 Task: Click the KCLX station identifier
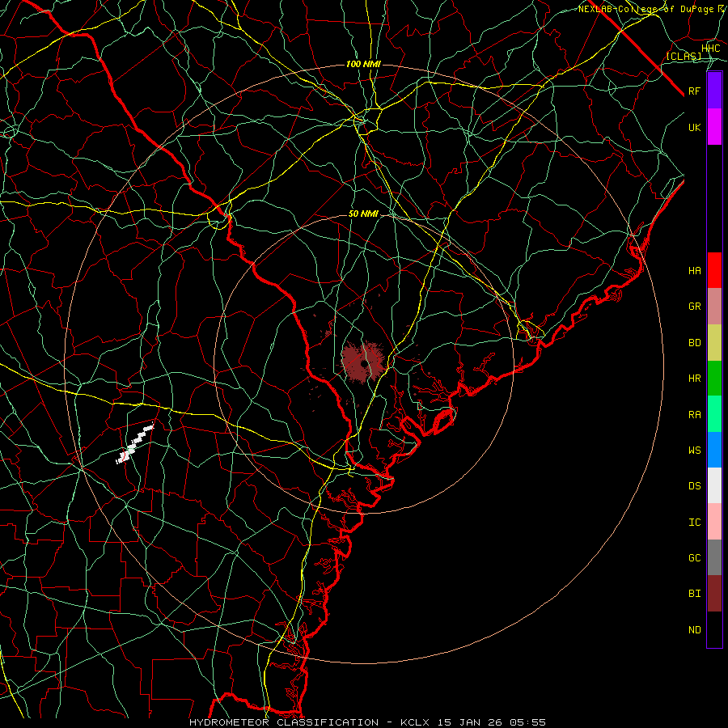[415, 722]
